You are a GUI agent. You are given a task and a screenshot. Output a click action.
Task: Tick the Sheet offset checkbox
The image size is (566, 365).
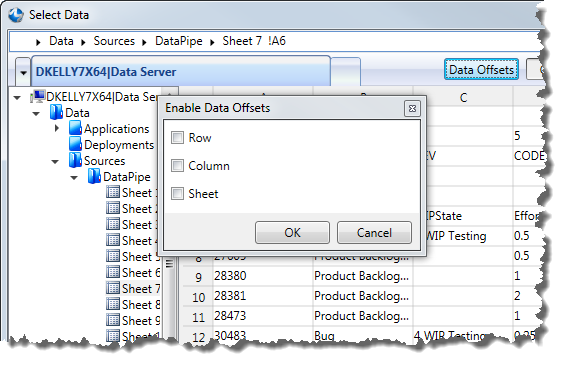tap(177, 194)
